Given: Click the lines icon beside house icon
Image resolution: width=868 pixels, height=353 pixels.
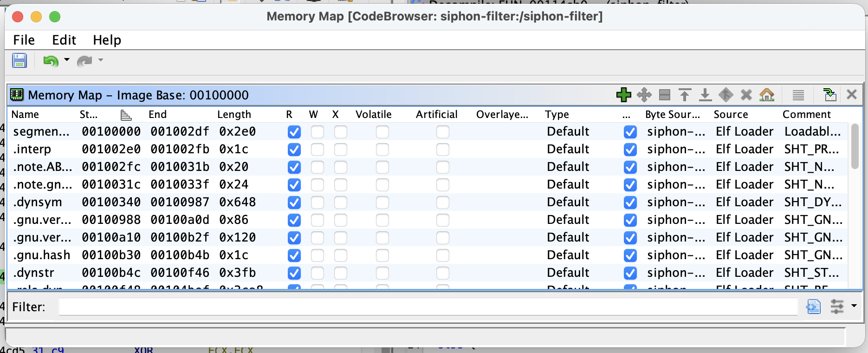Looking at the screenshot, I should coord(798,95).
